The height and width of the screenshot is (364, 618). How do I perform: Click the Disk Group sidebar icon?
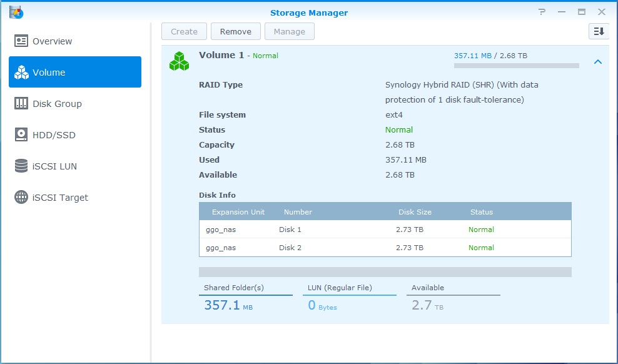(x=21, y=104)
